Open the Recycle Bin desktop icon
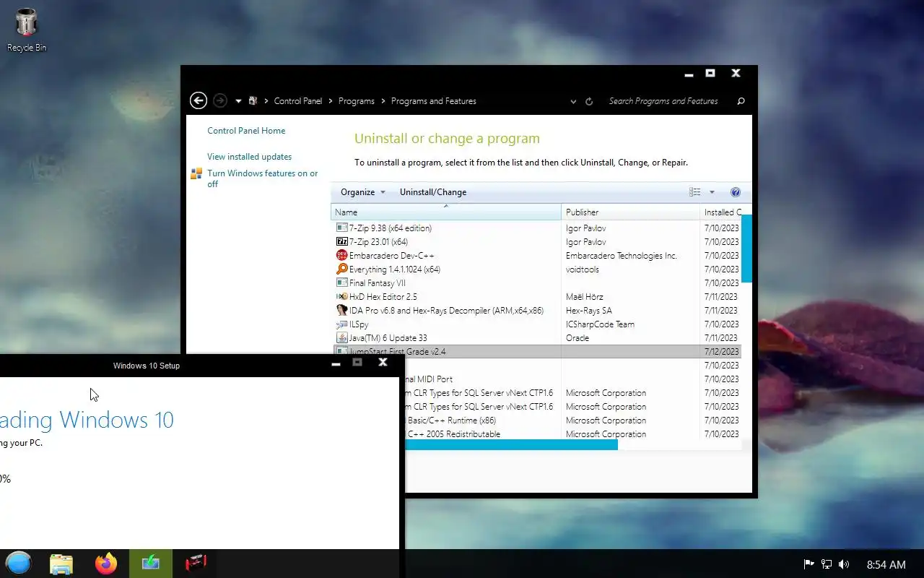Image resolution: width=924 pixels, height=578 pixels. coord(26,30)
